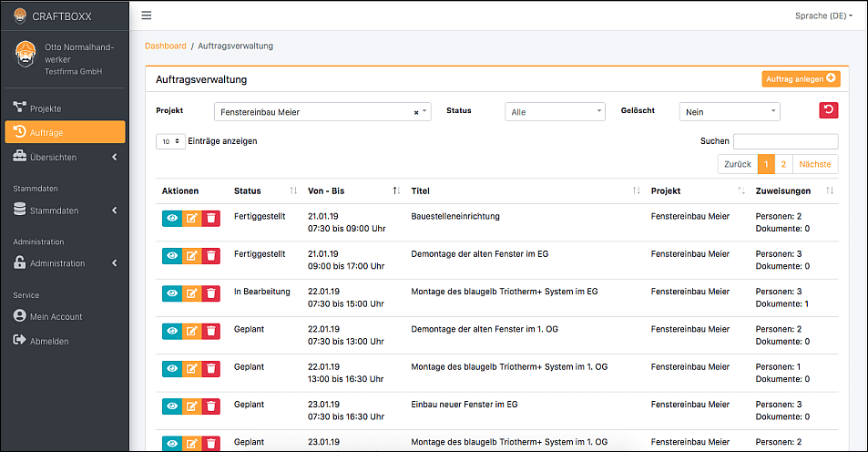868x452 pixels.
Task: Focus the Suchen search field
Action: pyautogui.click(x=785, y=141)
